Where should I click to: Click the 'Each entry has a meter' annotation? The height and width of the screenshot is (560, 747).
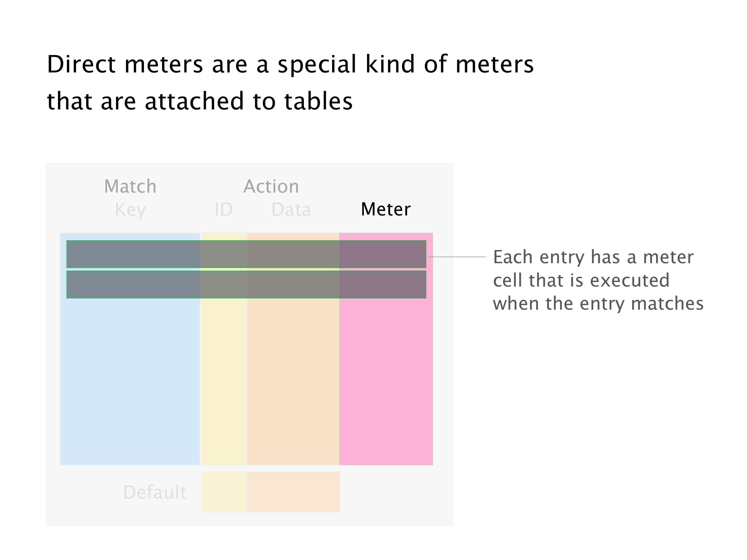pyautogui.click(x=593, y=257)
